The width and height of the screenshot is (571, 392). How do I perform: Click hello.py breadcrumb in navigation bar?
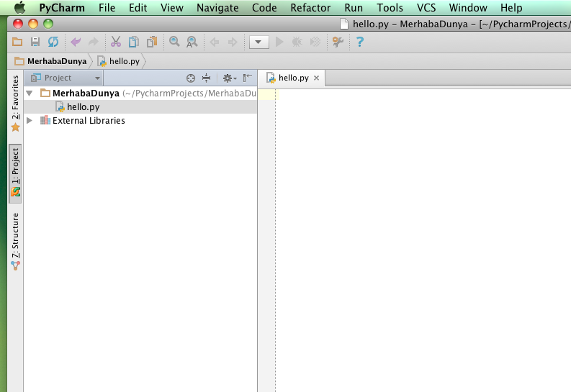point(118,61)
